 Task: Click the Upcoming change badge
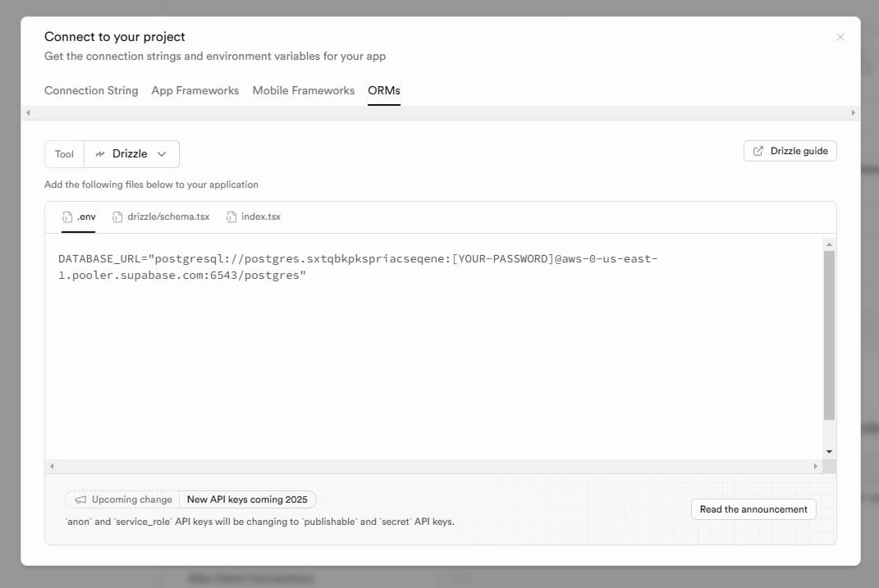pyautogui.click(x=123, y=499)
